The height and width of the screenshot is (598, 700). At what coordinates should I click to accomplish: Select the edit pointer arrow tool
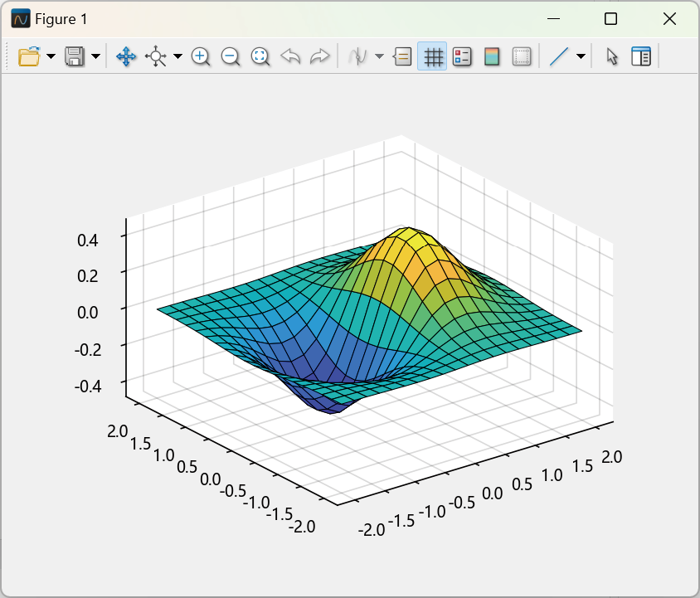pos(612,56)
